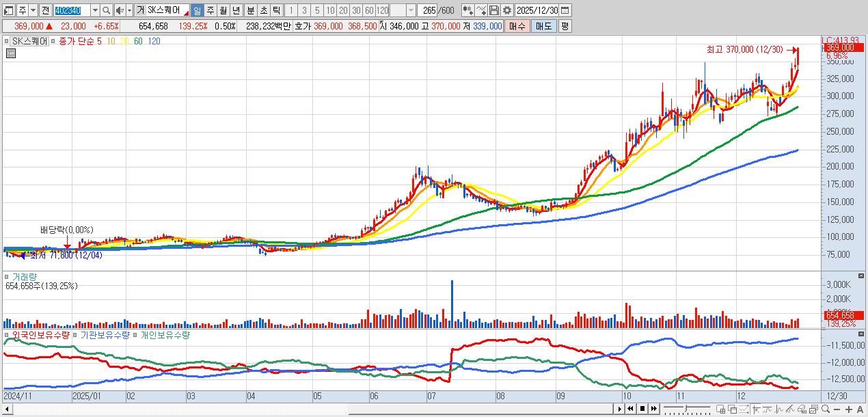This screenshot has width=868, height=417.
Task: Choose 120 interval preset
Action: (x=382, y=10)
